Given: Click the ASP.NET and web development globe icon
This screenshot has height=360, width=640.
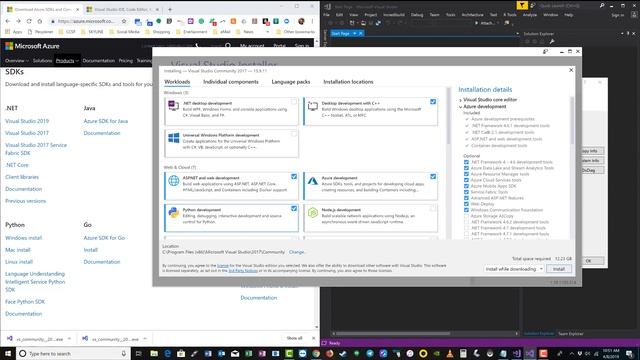Looking at the screenshot, I should pyautogui.click(x=173, y=180).
